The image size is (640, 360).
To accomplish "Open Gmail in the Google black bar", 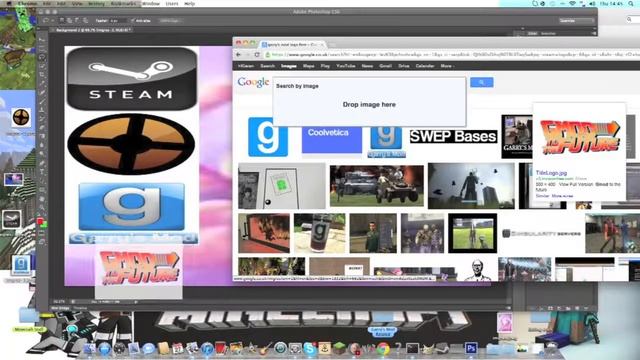I will 385,66.
